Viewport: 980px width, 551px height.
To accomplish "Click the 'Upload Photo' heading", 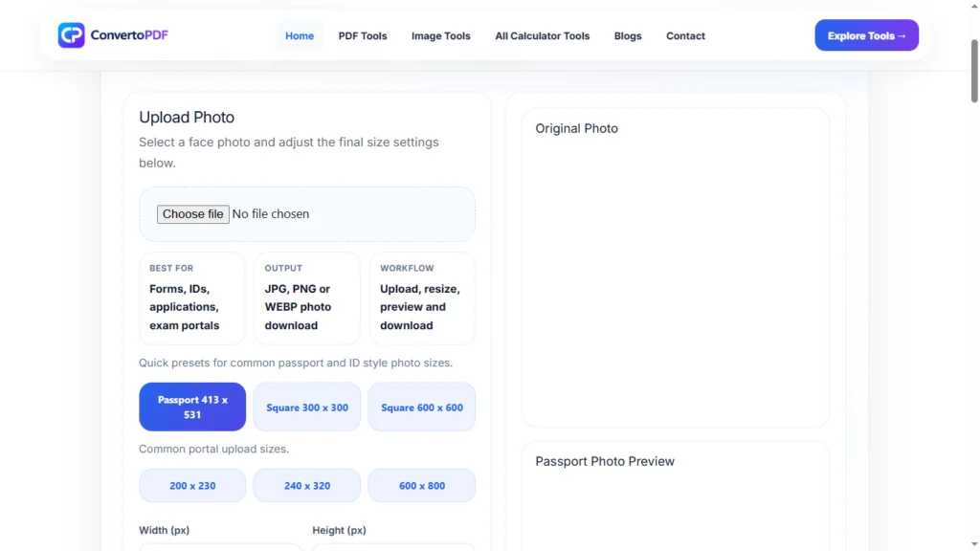I will click(x=187, y=117).
